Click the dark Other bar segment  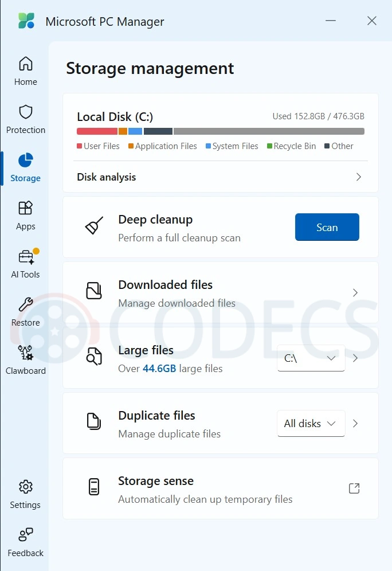coord(158,131)
